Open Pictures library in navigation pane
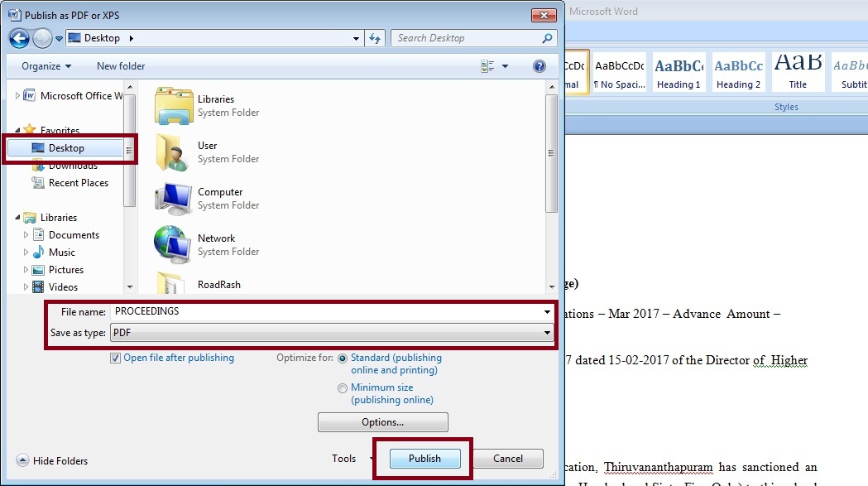Screen dimensions: 868x486 [x=59, y=270]
